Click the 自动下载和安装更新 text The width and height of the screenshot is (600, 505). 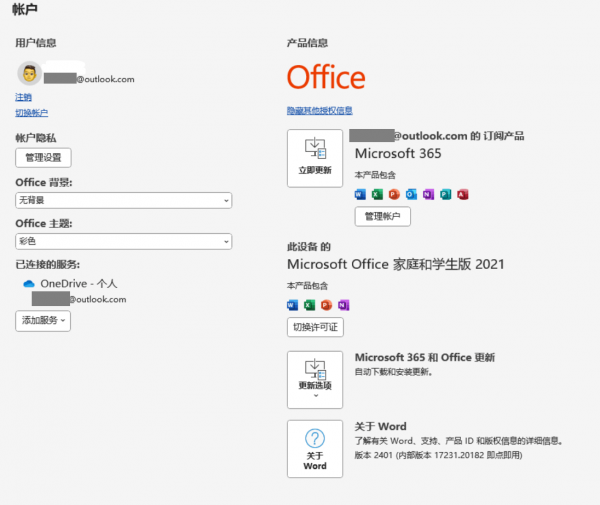[x=393, y=372]
